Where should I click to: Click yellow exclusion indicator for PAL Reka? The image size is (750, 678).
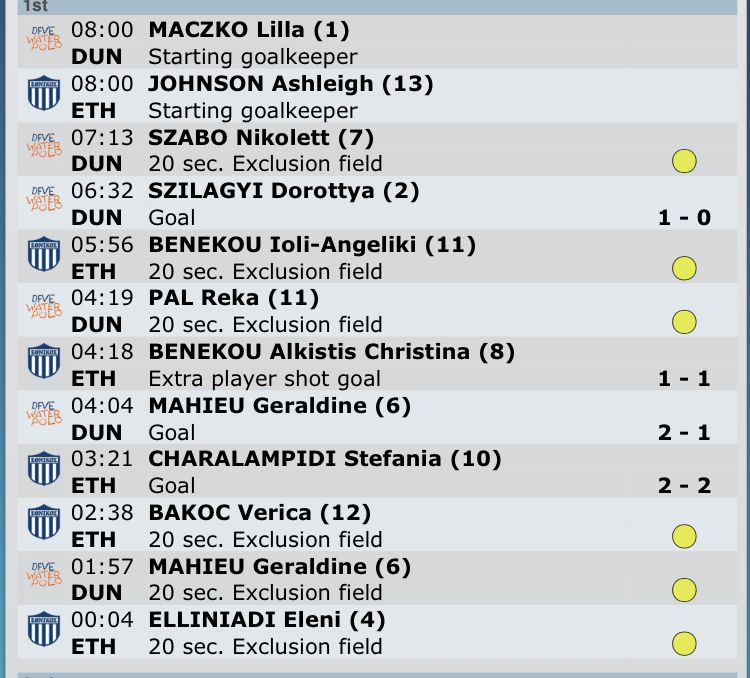pyautogui.click(x=684, y=322)
